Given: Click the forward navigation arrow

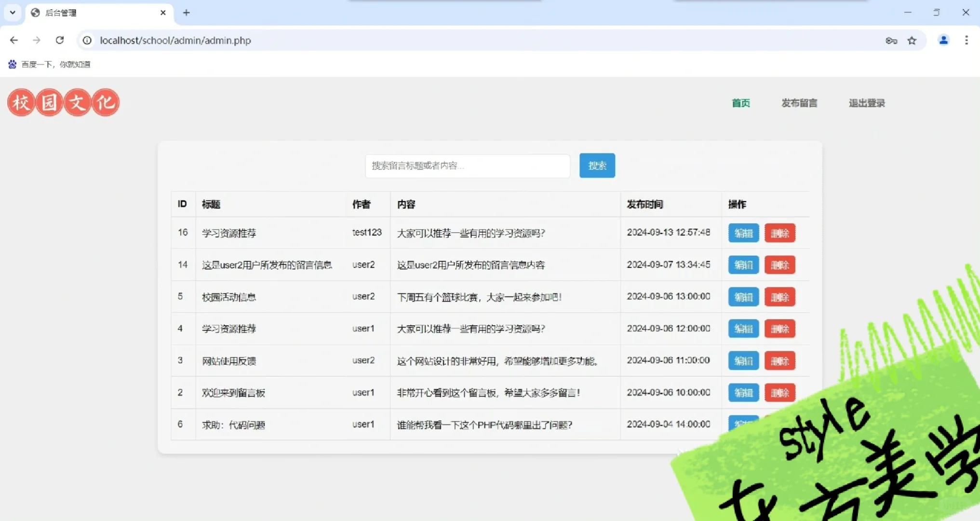Looking at the screenshot, I should click(37, 41).
